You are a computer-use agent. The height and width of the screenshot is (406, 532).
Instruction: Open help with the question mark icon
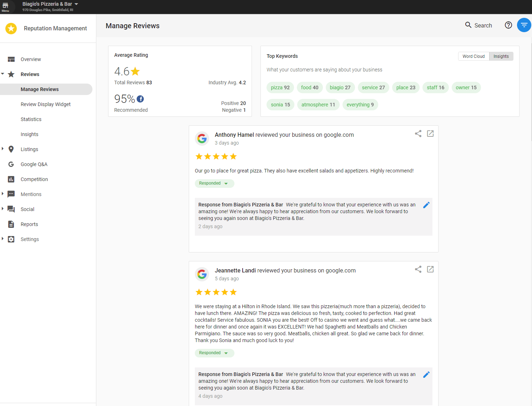click(508, 25)
